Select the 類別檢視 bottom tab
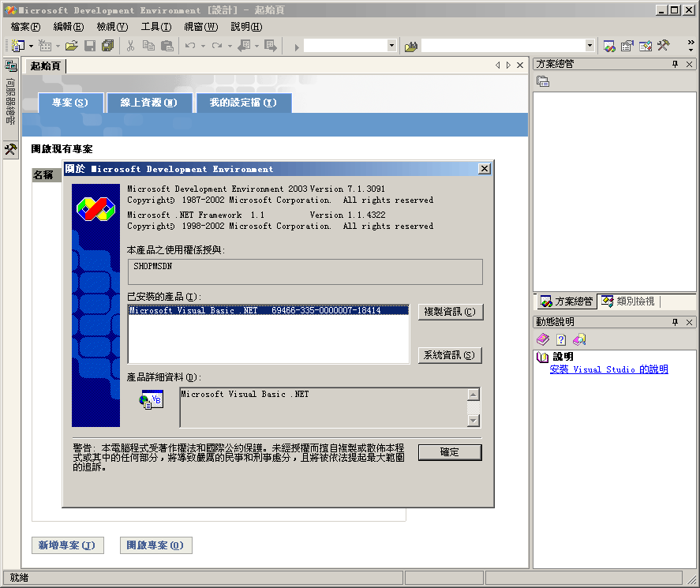Screen dimensions: 700x588 (x=628, y=301)
